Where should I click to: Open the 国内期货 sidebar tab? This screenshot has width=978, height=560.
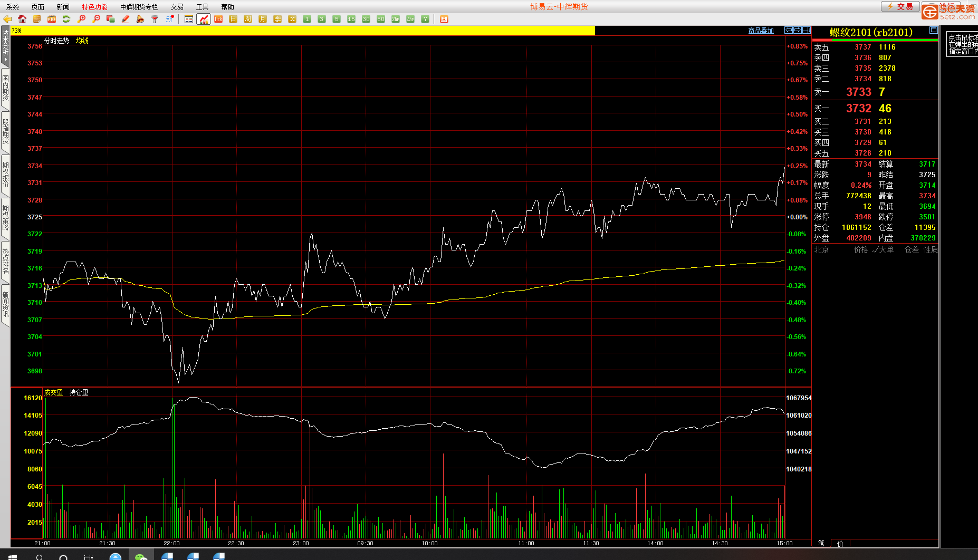[5, 89]
